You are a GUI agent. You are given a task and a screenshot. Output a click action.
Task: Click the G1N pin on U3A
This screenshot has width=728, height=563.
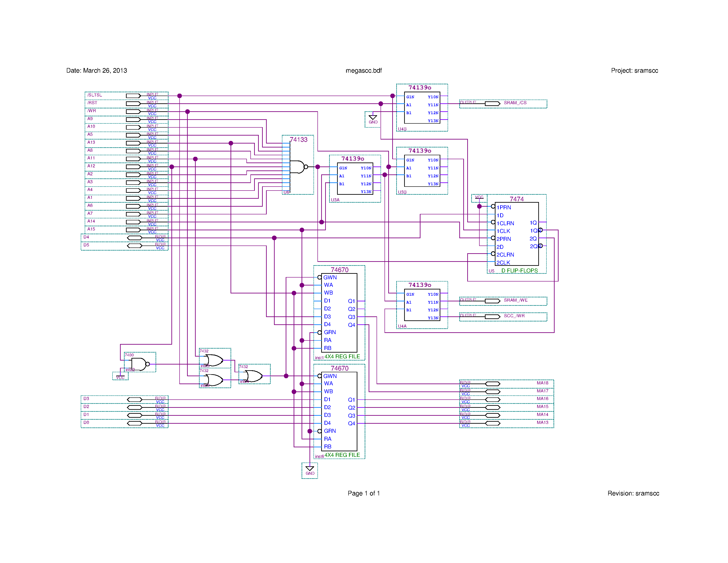(x=343, y=168)
